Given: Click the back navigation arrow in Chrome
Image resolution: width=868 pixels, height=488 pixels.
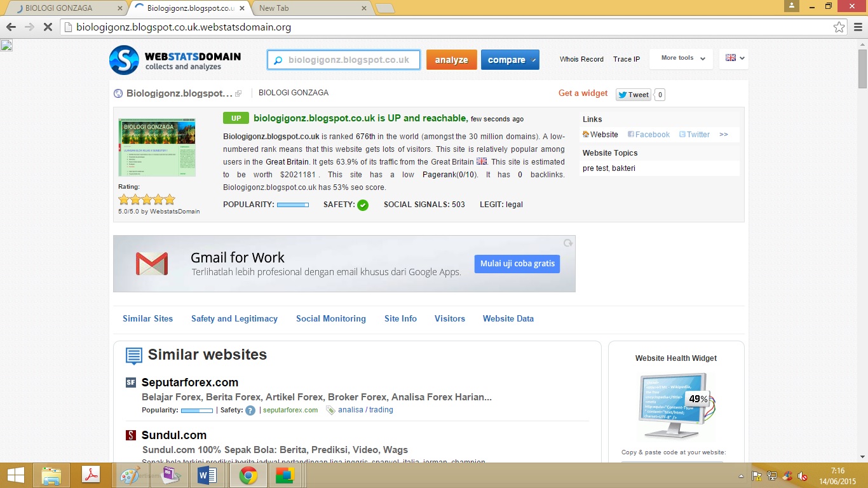Looking at the screenshot, I should pyautogui.click(x=11, y=27).
